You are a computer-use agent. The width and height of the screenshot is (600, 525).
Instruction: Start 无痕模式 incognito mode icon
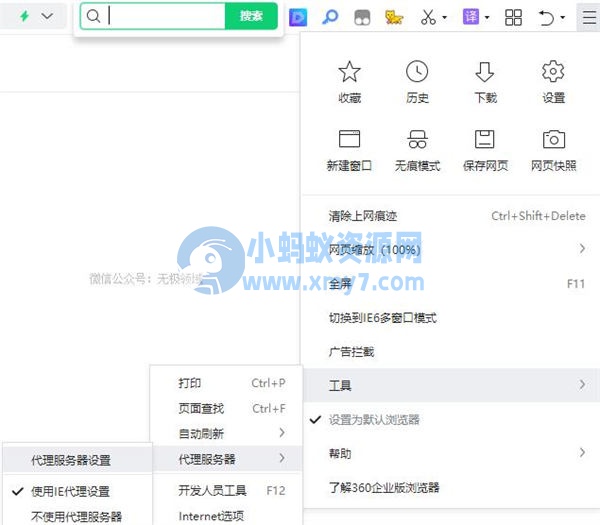tap(417, 139)
